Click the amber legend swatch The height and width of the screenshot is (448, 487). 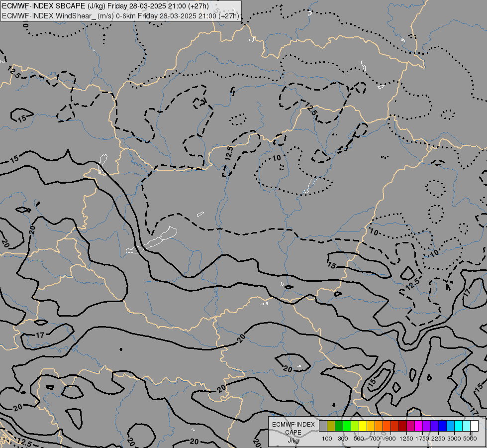pyautogui.click(x=371, y=426)
